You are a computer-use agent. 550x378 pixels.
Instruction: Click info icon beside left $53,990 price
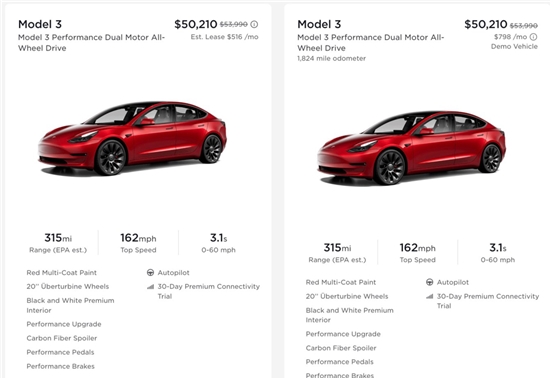(x=254, y=25)
